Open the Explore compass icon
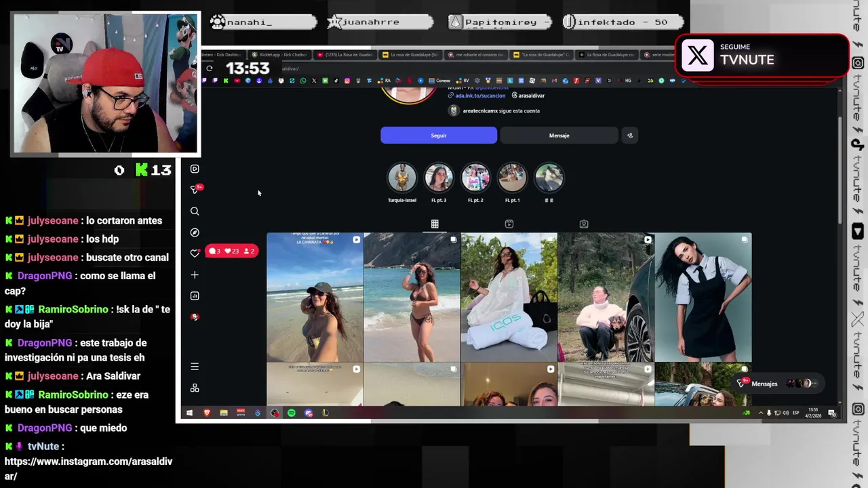868x488 pixels. click(x=195, y=232)
